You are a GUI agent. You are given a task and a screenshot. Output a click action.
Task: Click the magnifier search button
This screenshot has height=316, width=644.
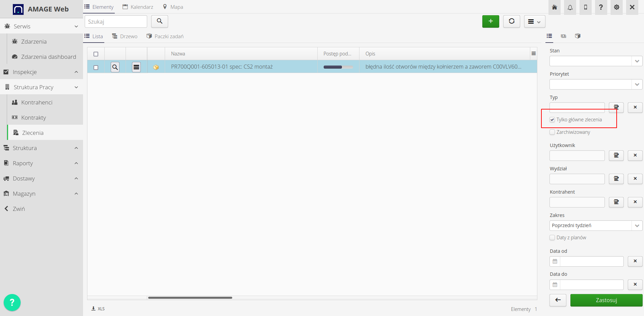[159, 21]
